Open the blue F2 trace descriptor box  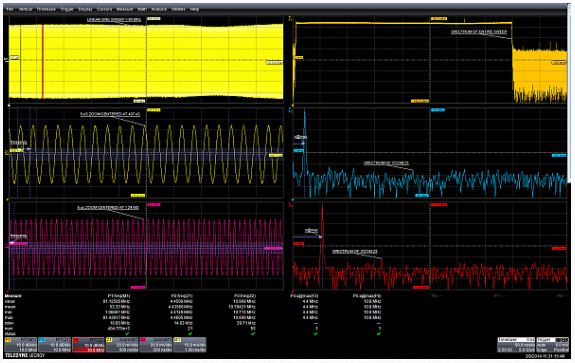coord(54,344)
